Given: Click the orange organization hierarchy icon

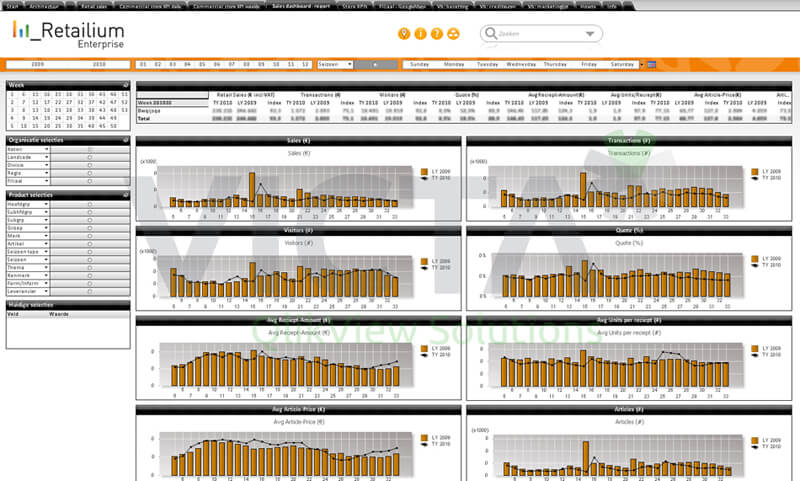Looking at the screenshot, I should 453,34.
